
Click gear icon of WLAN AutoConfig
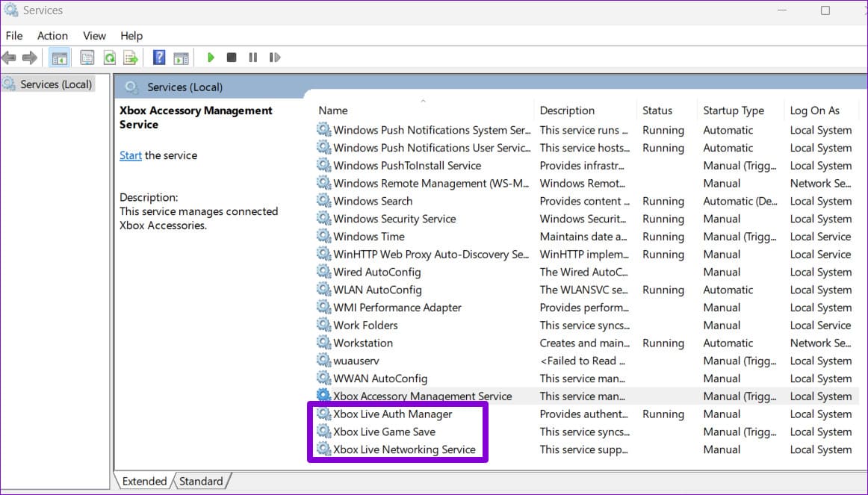[x=324, y=289]
